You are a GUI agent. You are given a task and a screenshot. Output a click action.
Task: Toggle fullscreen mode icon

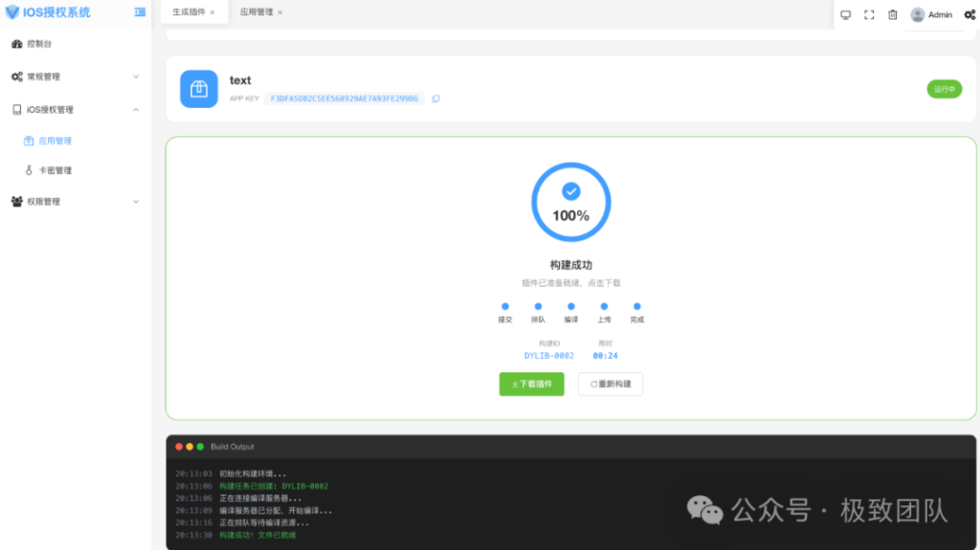[869, 15]
